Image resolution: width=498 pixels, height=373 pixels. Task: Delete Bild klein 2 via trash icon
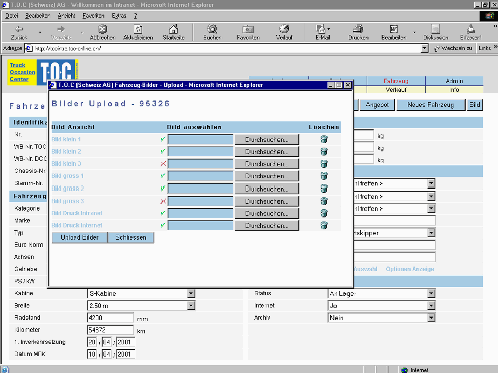pos(324,151)
